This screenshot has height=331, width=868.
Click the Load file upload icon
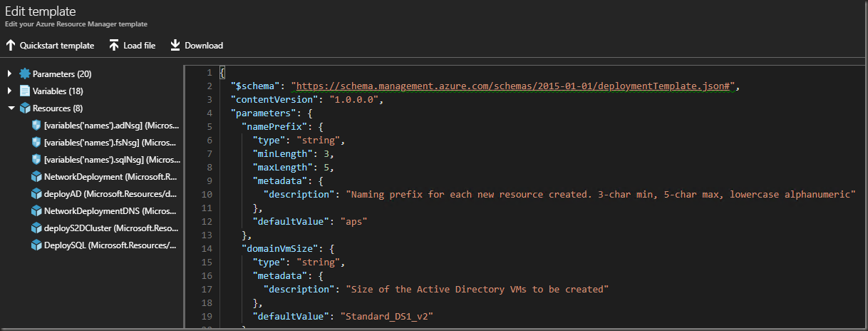[x=114, y=46]
